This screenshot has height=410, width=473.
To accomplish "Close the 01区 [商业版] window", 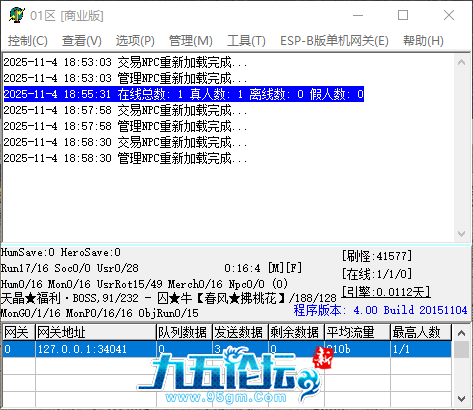I will click(449, 15).
